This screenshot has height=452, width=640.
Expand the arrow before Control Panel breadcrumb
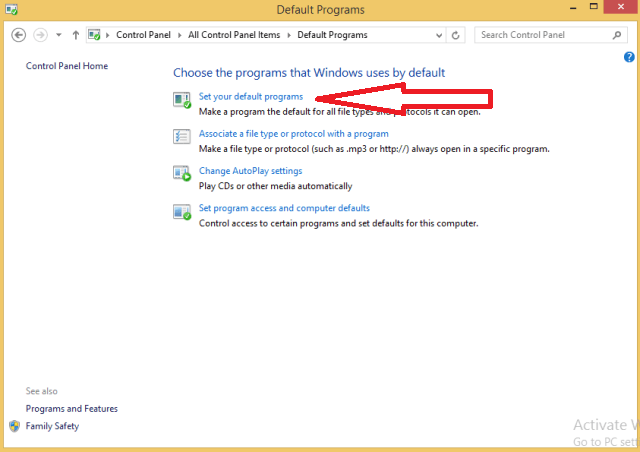pyautogui.click(x=108, y=35)
